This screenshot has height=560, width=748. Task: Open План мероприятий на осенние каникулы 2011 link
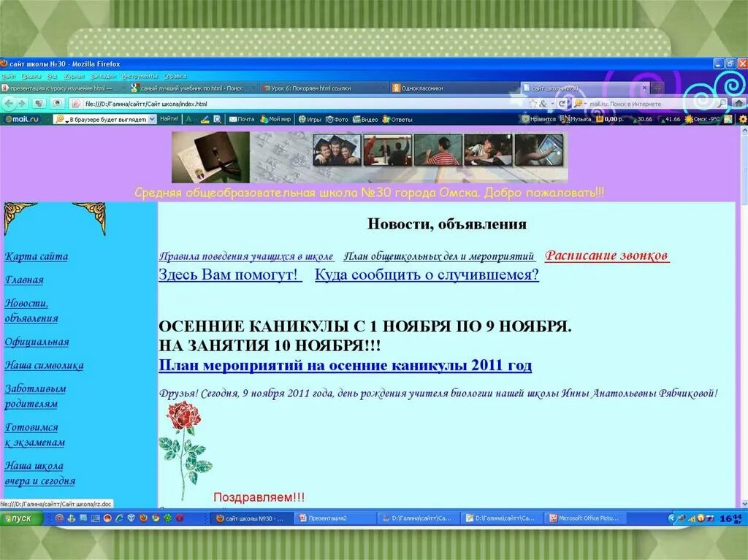click(345, 365)
